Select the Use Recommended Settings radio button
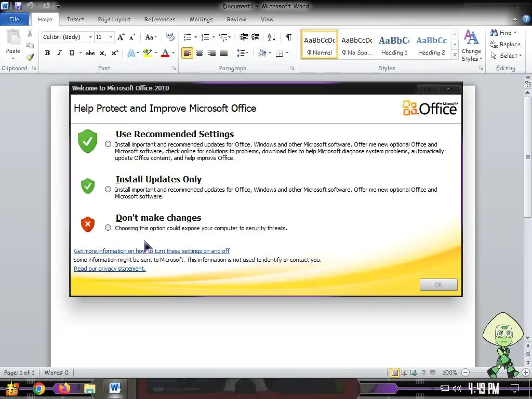The image size is (532, 399). (108, 144)
